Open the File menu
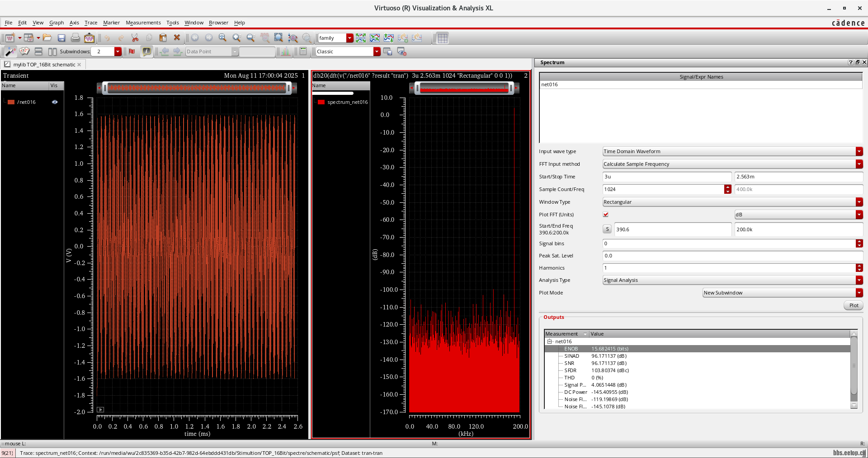This screenshot has height=458, width=868. tap(9, 23)
